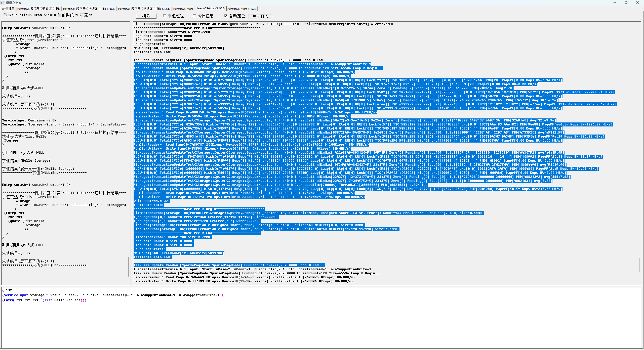The image size is (644, 350).
Task: Select the HereticOS-Atom-S:1C:0 tab
Action: click(210, 9)
